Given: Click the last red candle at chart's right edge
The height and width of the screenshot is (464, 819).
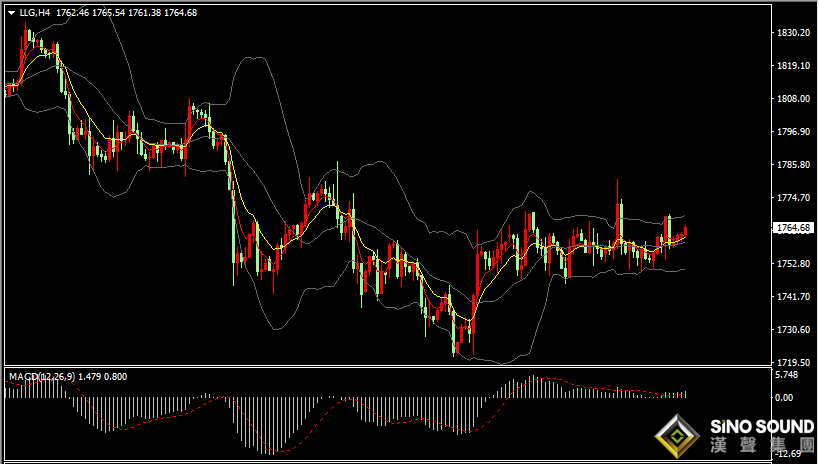Looking at the screenshot, I should [685, 231].
